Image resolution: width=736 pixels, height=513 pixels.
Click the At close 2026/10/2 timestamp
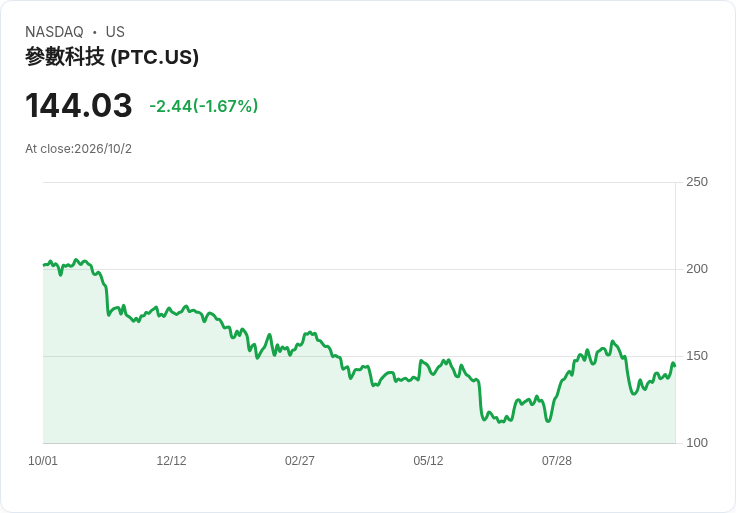point(78,149)
